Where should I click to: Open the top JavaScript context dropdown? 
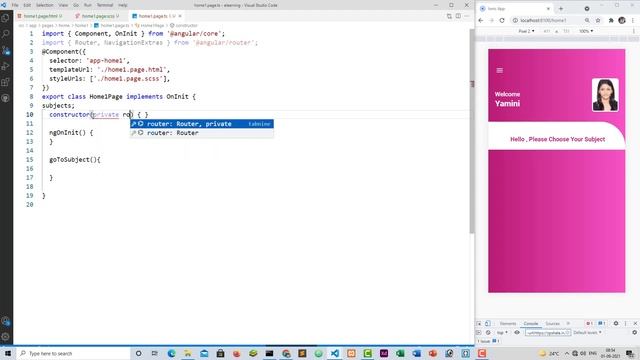(502, 333)
